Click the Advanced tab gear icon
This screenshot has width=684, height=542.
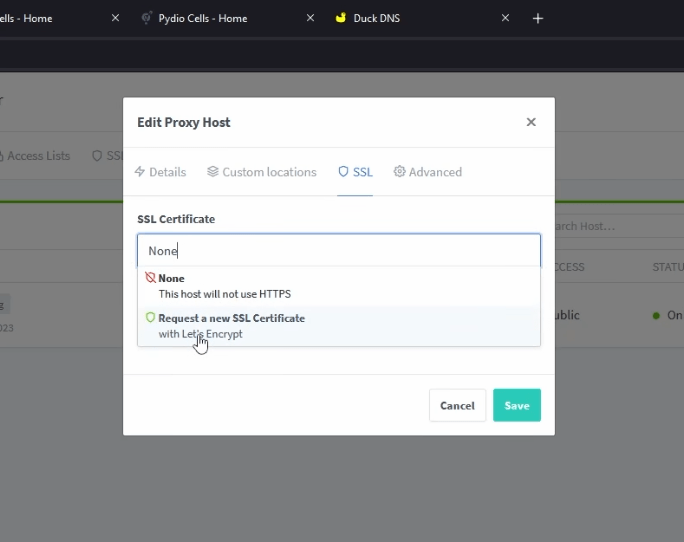coord(400,172)
